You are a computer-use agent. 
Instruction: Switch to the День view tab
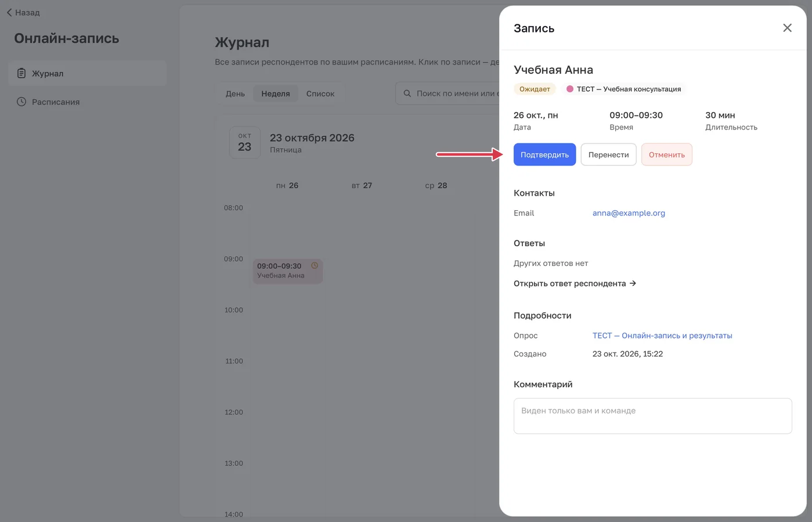[x=235, y=93]
